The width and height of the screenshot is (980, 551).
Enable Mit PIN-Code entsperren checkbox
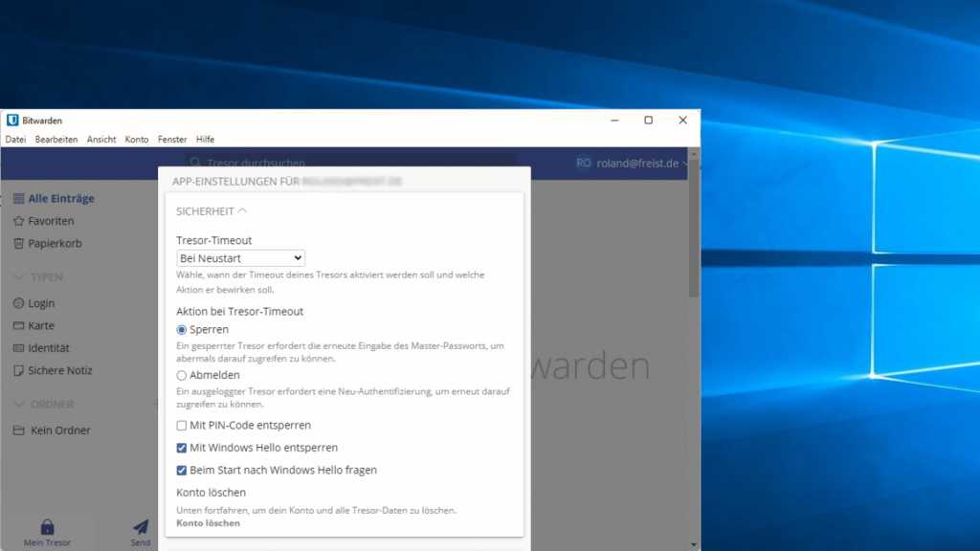tap(181, 426)
